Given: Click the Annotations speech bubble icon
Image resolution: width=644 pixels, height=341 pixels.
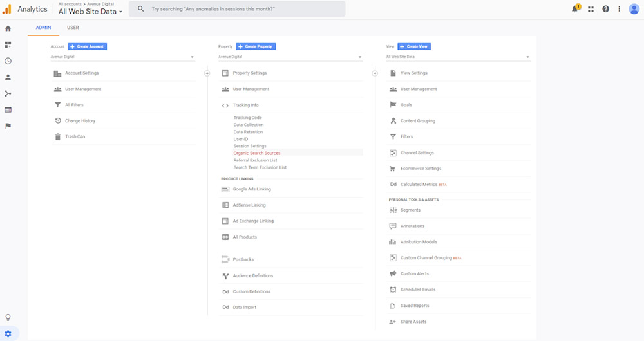Looking at the screenshot, I should pos(393,226).
